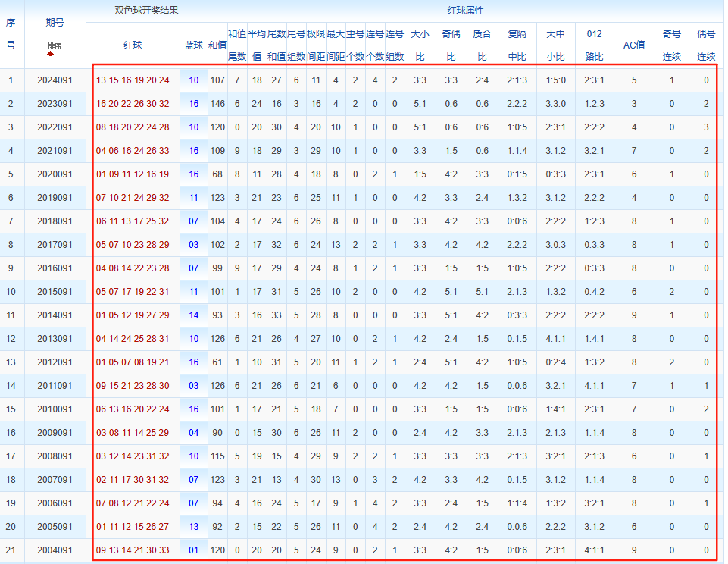Click the 奇号连续 column header
The width and height of the screenshot is (728, 564).
671,45
